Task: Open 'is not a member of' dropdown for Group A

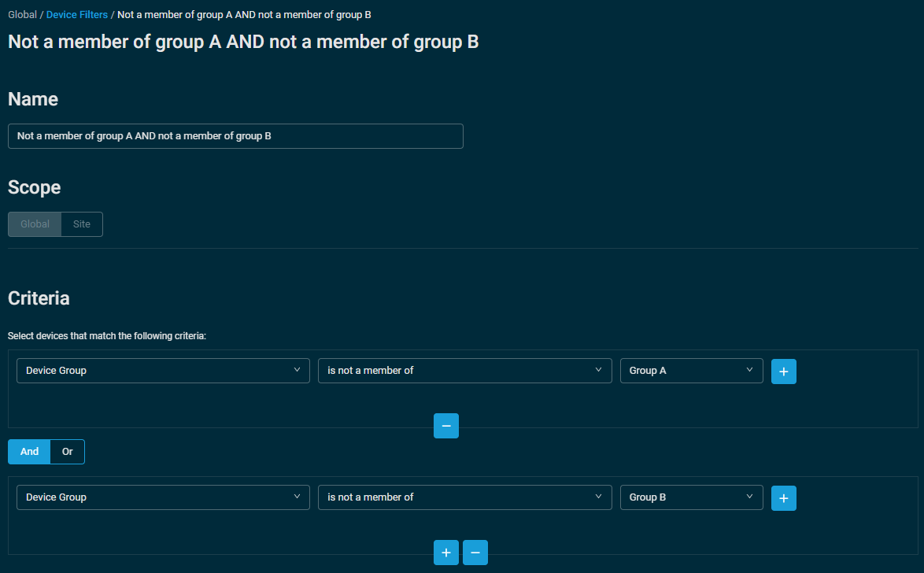Action: click(465, 371)
